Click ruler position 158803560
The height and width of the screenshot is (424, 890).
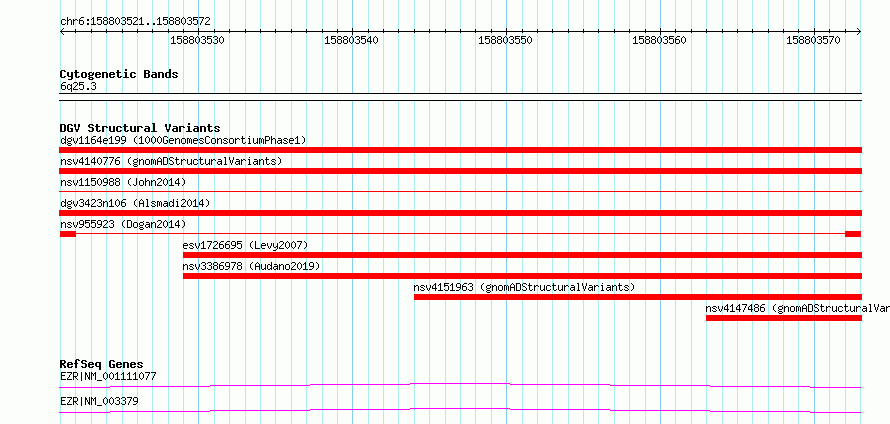pos(659,40)
